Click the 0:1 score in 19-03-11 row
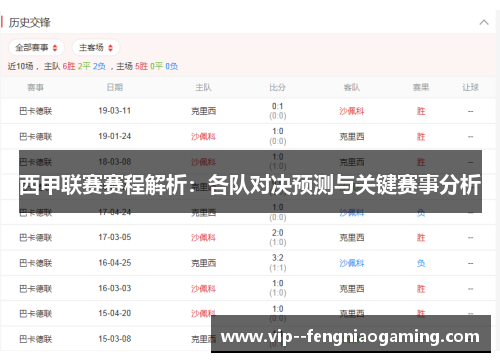Viewport: 500px width, 362px height. (x=278, y=106)
